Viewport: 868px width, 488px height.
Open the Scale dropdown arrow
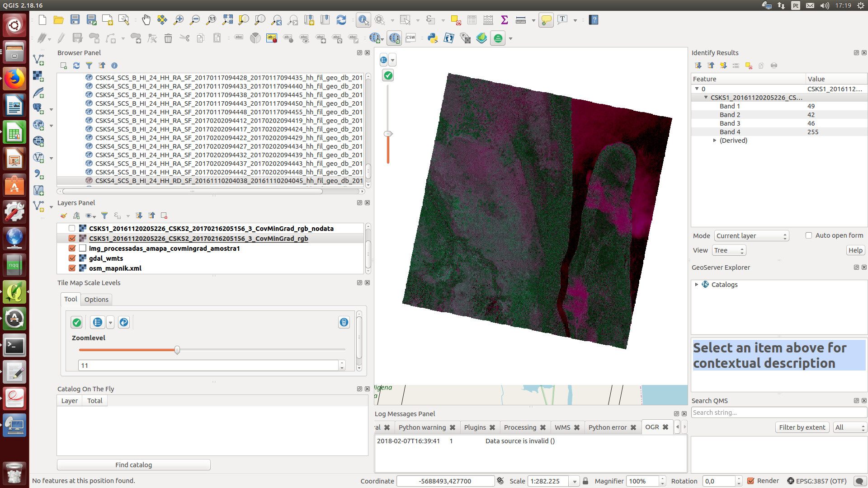575,481
